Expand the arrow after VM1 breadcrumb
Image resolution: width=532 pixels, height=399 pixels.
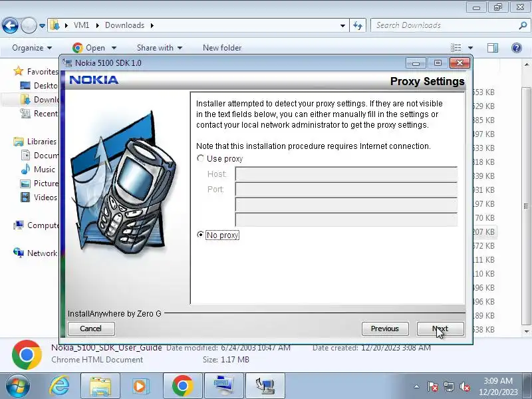tap(97, 25)
